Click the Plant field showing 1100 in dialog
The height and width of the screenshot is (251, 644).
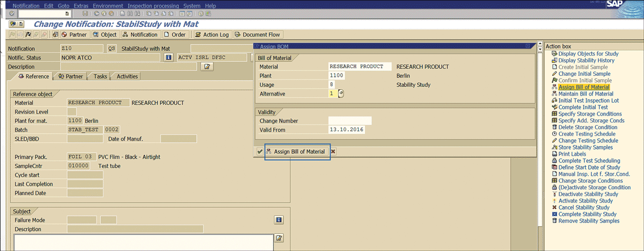pyautogui.click(x=336, y=75)
